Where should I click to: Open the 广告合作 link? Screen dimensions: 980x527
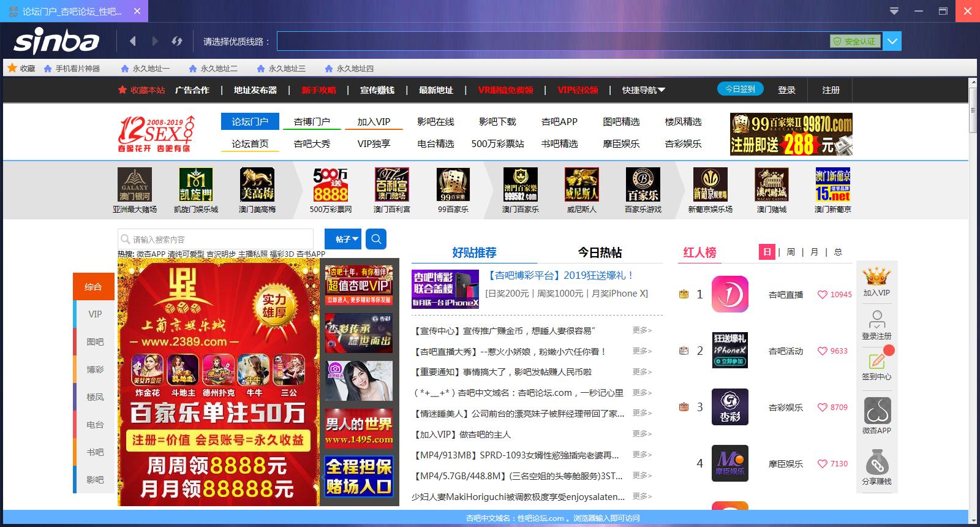coord(192,90)
